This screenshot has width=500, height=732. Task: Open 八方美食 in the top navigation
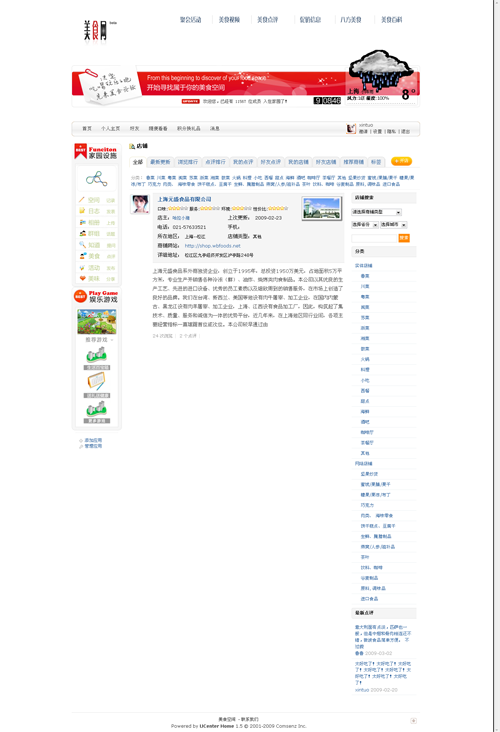pyautogui.click(x=351, y=20)
